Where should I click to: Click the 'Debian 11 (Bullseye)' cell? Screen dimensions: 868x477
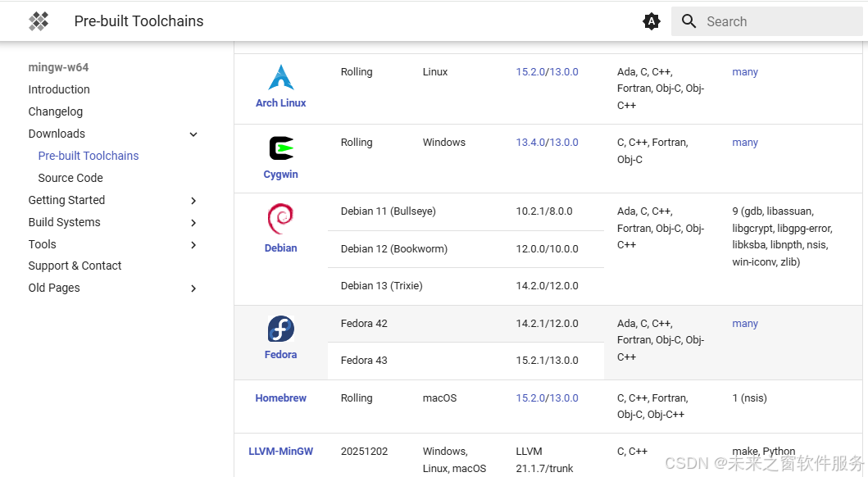[388, 211]
